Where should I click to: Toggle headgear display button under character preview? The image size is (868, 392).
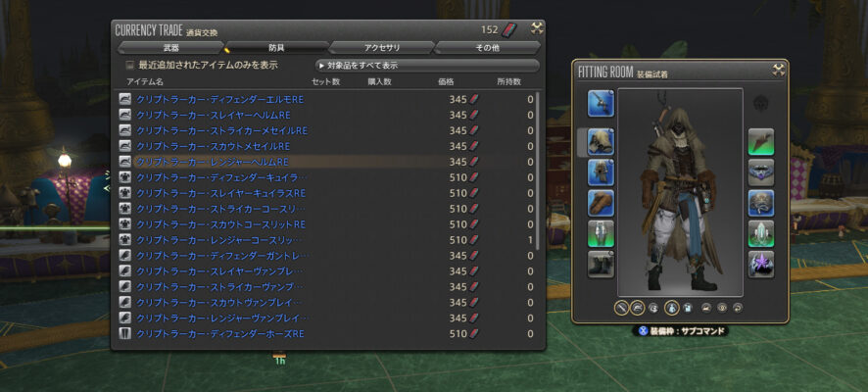[x=638, y=308]
